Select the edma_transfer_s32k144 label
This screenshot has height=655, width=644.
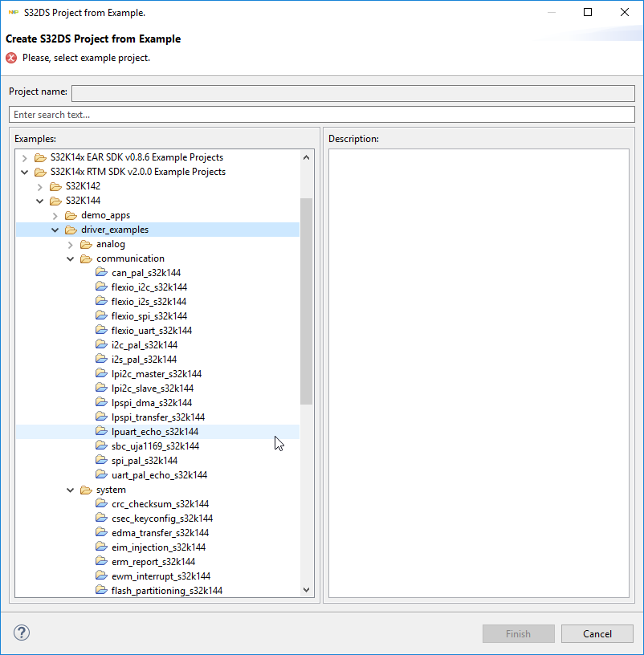point(160,533)
